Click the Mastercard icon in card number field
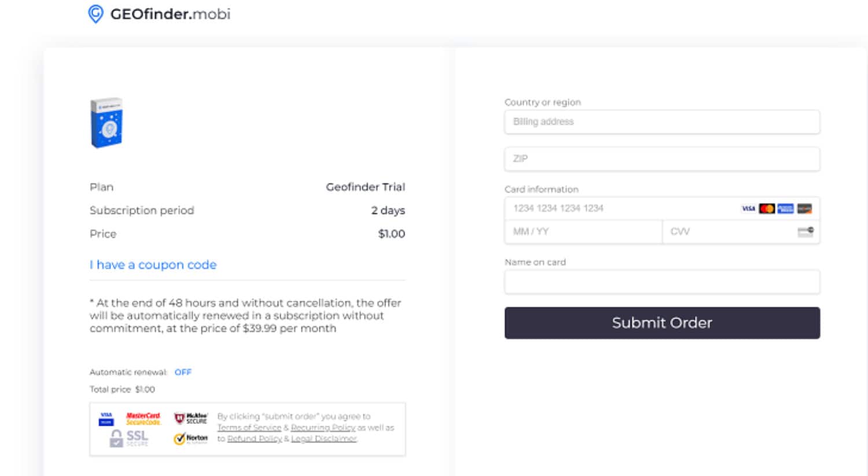 pos(767,208)
